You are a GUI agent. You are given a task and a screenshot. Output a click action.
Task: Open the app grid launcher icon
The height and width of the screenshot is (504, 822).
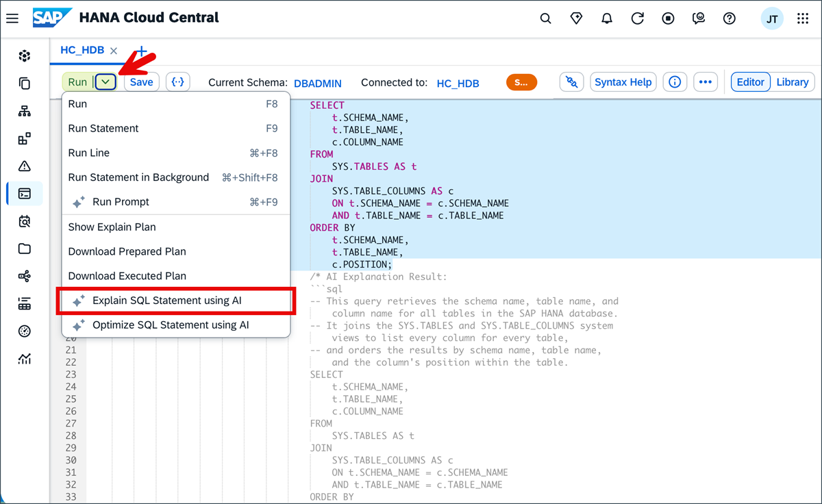tap(803, 18)
